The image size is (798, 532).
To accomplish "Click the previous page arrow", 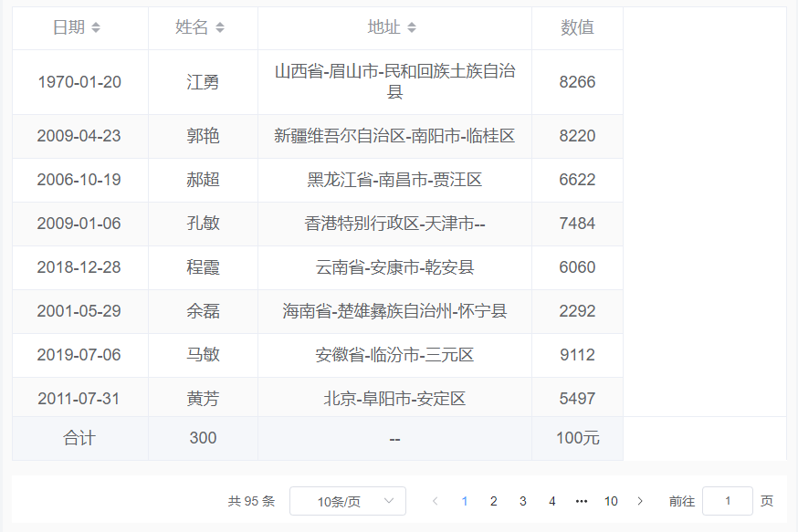I will coord(435,501).
